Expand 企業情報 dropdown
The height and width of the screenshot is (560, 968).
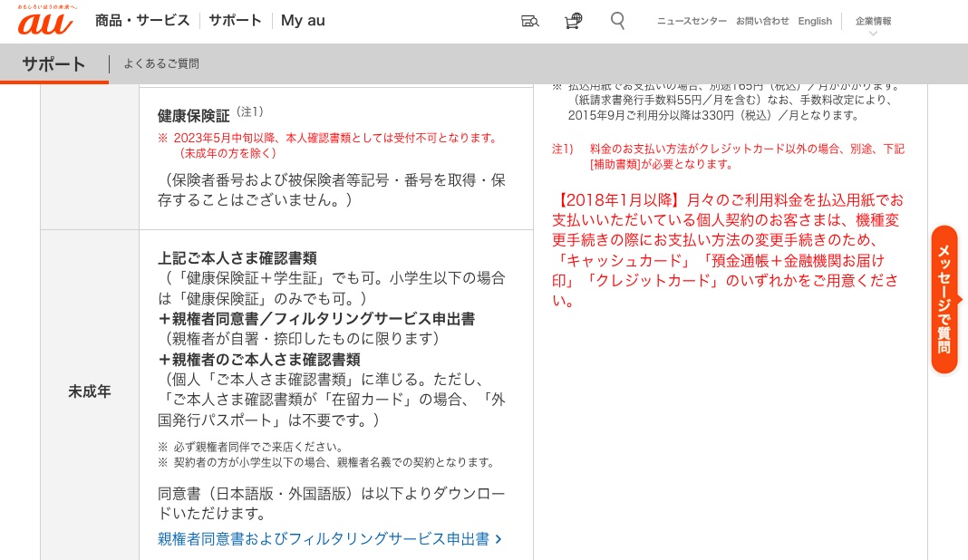pos(873,21)
